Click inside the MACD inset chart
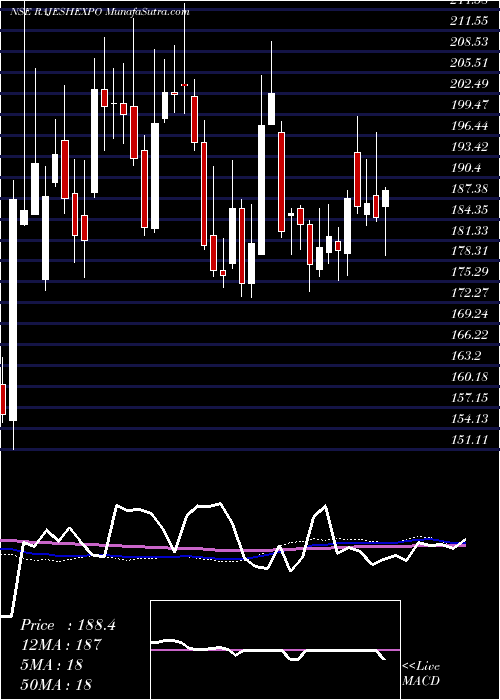The image size is (500, 700). 275,650
